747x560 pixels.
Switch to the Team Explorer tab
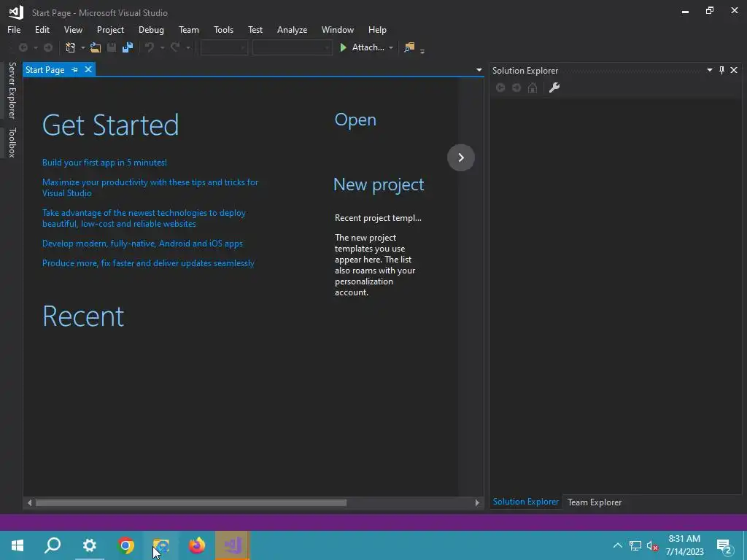(x=594, y=502)
